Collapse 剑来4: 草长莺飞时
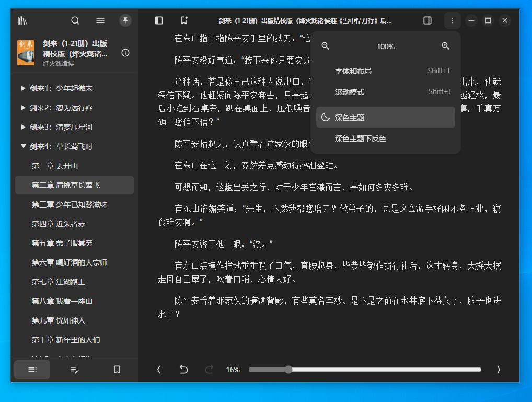The height and width of the screenshot is (402, 532). click(23, 147)
